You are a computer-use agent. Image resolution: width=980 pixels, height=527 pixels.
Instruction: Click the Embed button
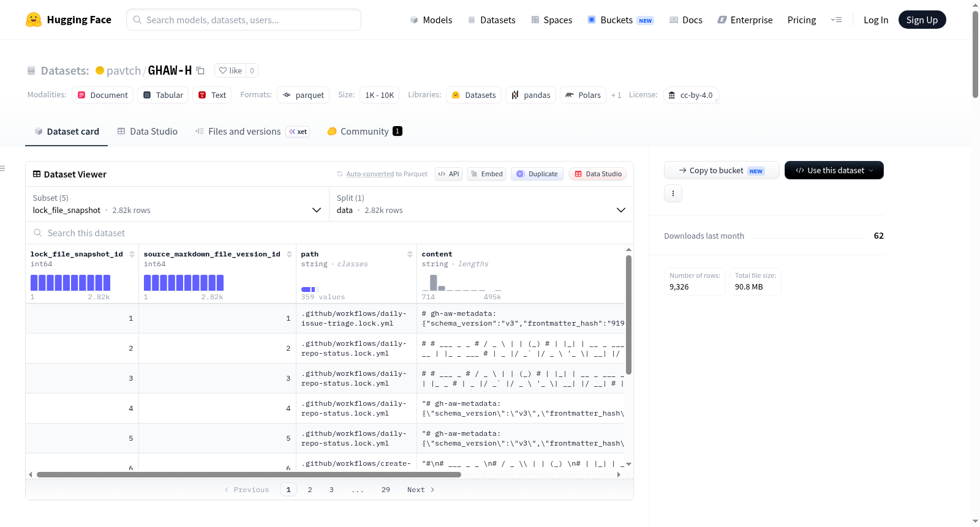click(487, 174)
